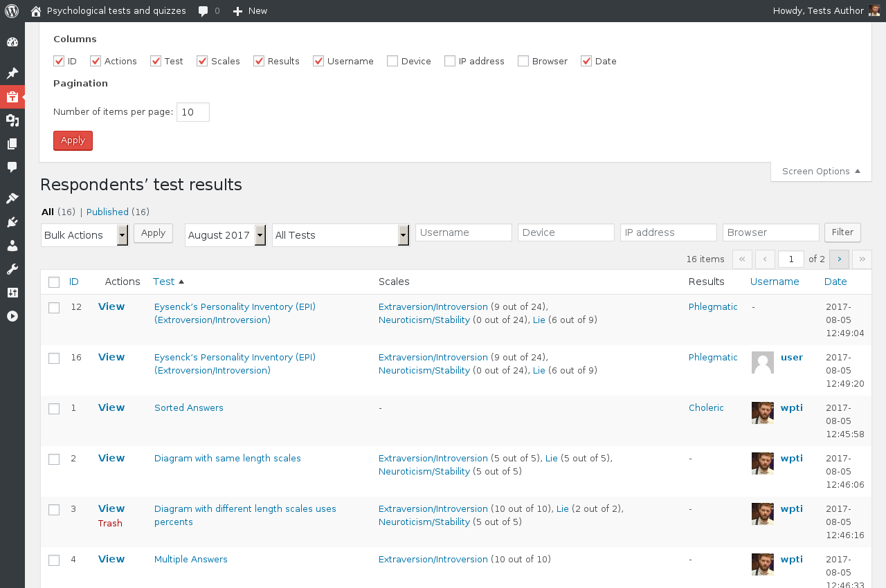Enable the Device column checkbox
This screenshot has height=588, width=886.
click(392, 61)
